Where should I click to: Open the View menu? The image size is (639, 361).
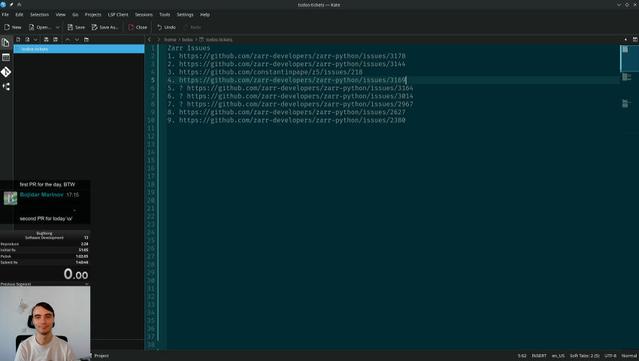(60, 15)
